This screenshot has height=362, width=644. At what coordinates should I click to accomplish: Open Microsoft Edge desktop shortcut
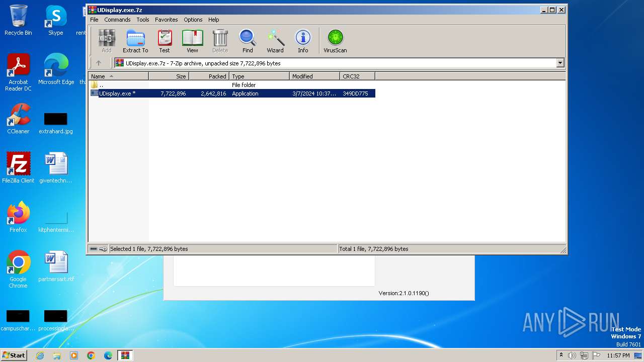[x=56, y=69]
